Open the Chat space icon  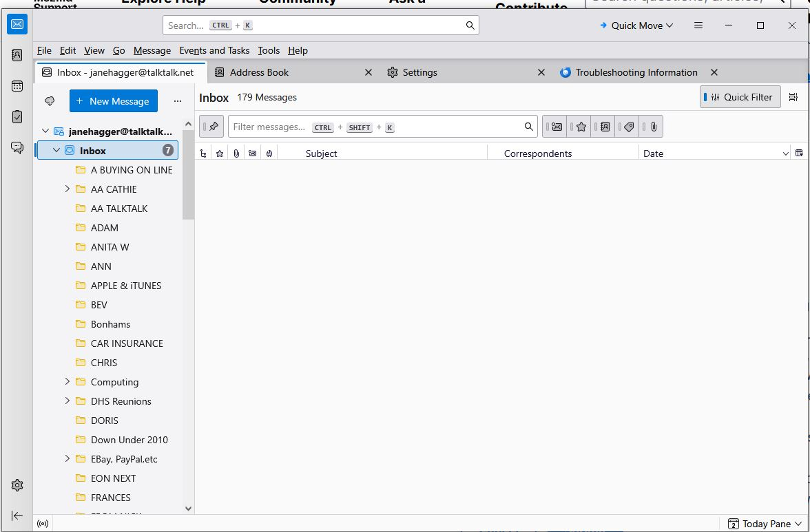17,147
